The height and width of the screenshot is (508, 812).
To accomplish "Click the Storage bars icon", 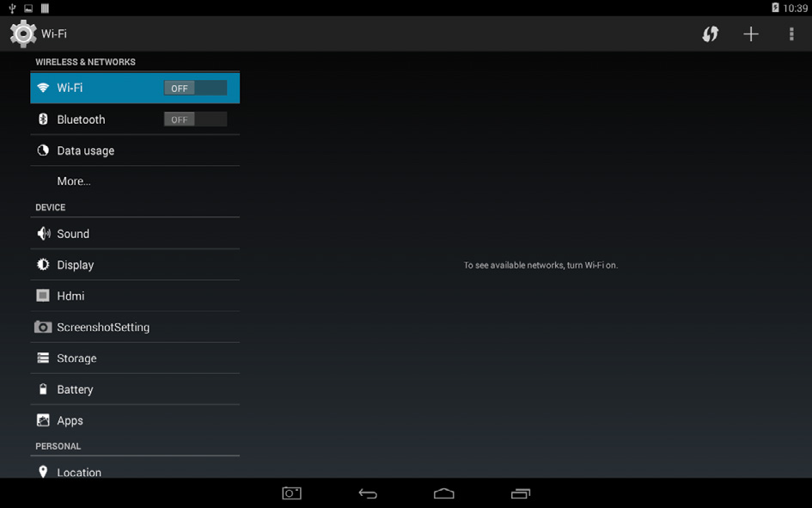I will coord(43,358).
